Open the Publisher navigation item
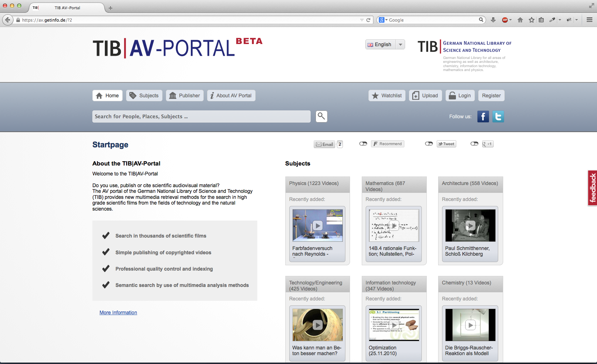 tap(184, 96)
